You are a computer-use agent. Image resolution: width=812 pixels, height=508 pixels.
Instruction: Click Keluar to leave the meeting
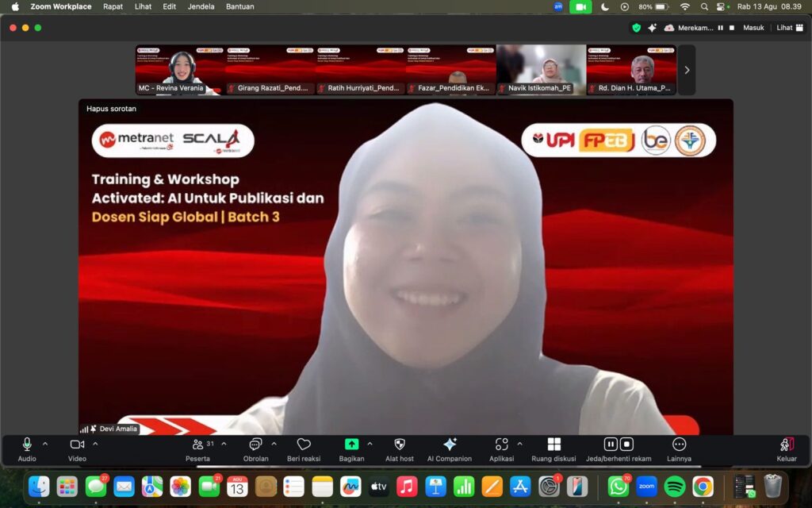787,450
